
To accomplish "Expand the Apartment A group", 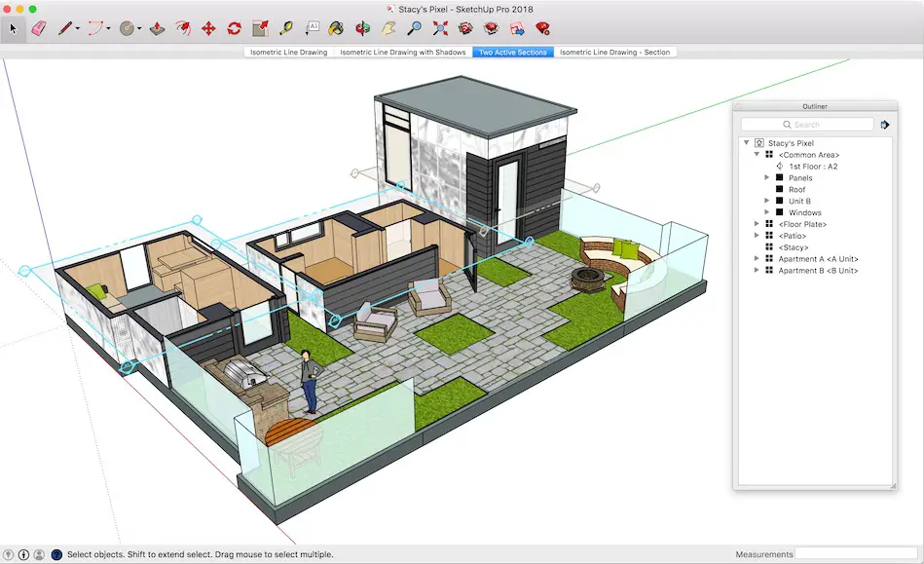I will 757,259.
